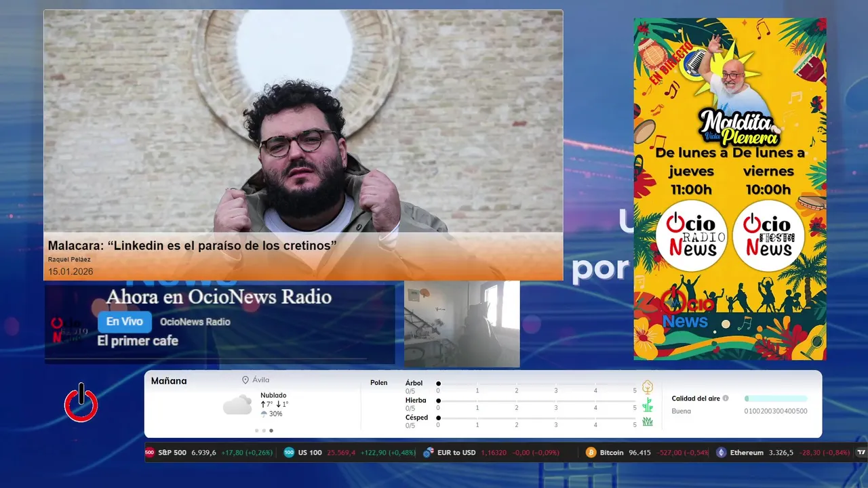The image size is (868, 488).
Task: Click the grass (Hierba) pollen plant icon
Action: (648, 405)
